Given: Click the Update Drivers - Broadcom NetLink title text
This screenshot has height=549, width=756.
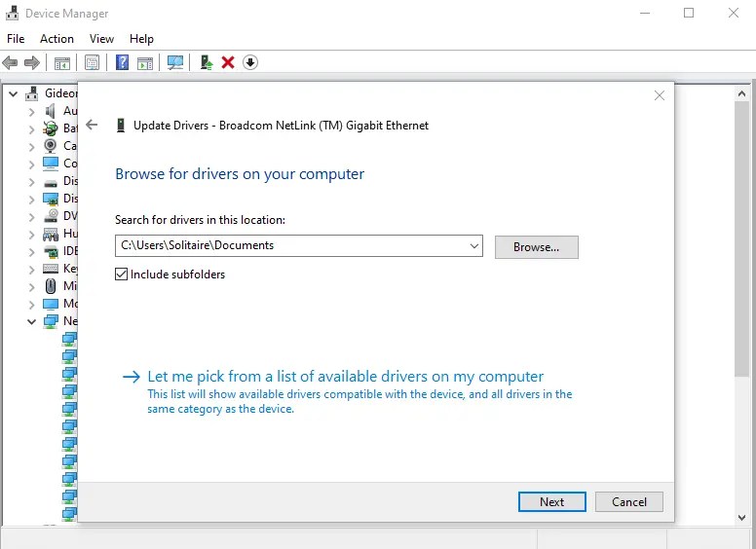Looking at the screenshot, I should 282,126.
